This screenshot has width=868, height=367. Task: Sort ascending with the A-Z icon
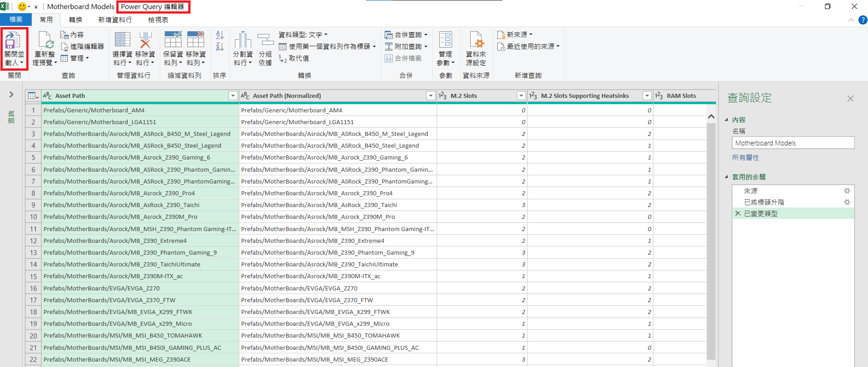[x=220, y=35]
